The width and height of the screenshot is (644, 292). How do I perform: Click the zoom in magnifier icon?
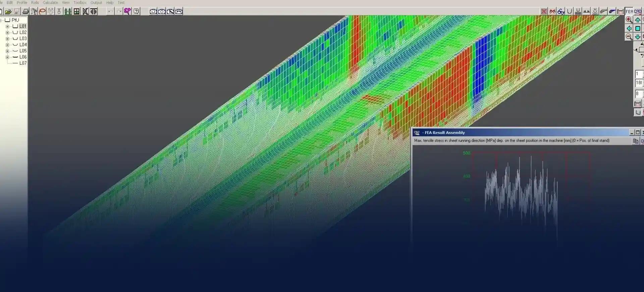629,20
